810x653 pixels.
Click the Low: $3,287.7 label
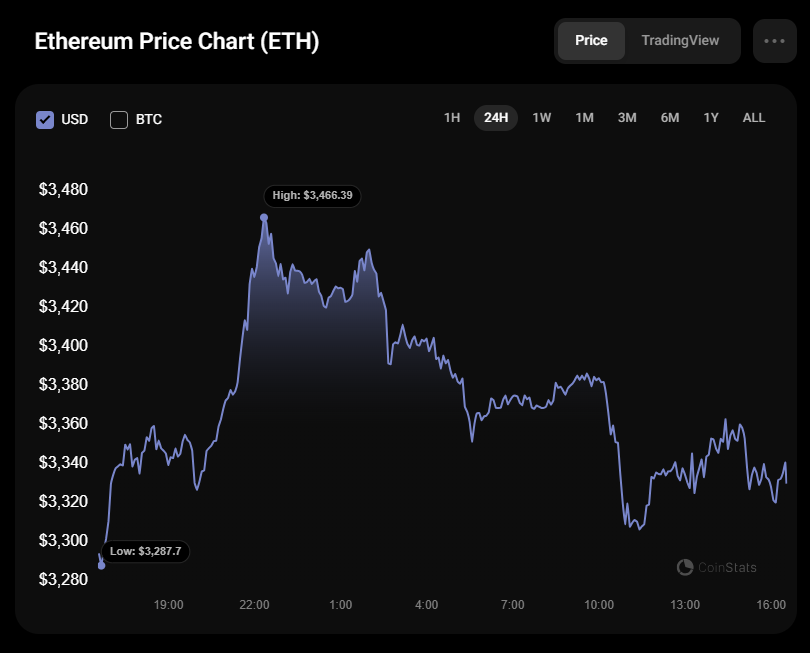tap(145, 551)
